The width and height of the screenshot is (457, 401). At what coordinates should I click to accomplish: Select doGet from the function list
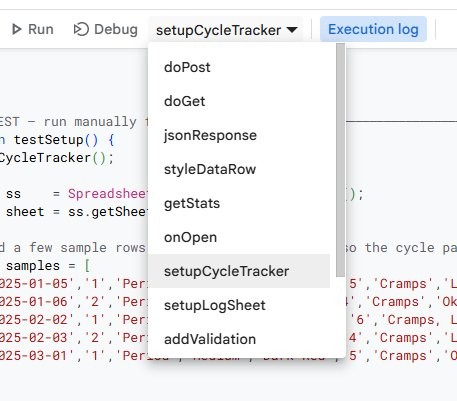(x=239, y=101)
